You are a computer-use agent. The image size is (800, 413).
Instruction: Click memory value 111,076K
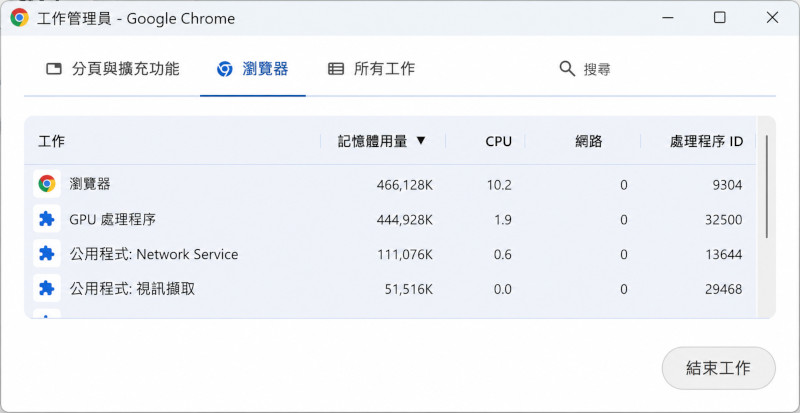(x=405, y=254)
